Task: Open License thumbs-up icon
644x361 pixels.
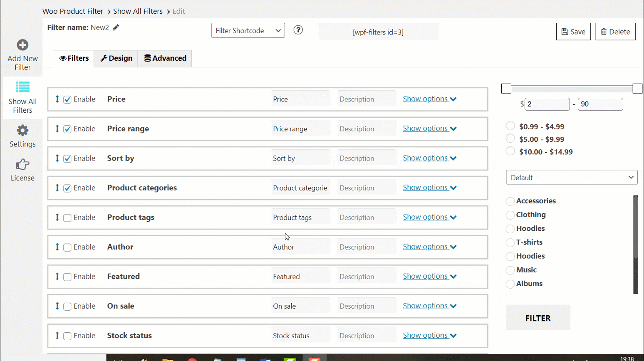Action: (22, 164)
